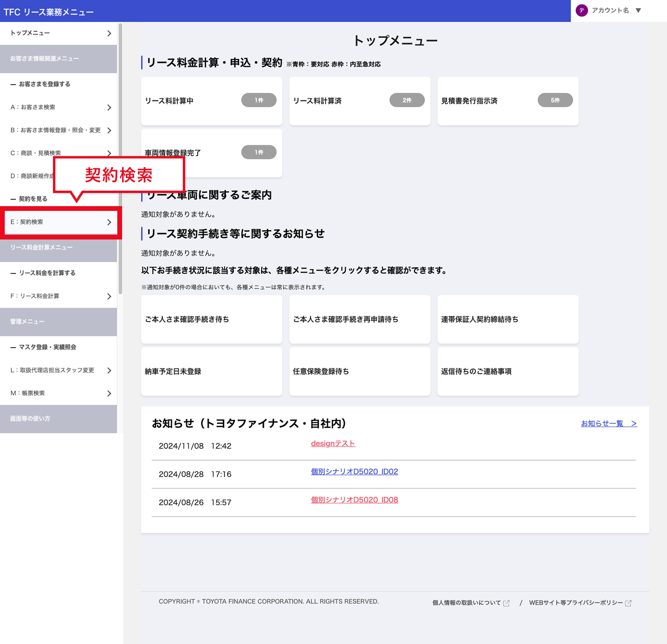Image resolution: width=667 pixels, height=644 pixels.
Task: Open notice 個別シナリオD5020_ID08
Action: click(x=354, y=500)
